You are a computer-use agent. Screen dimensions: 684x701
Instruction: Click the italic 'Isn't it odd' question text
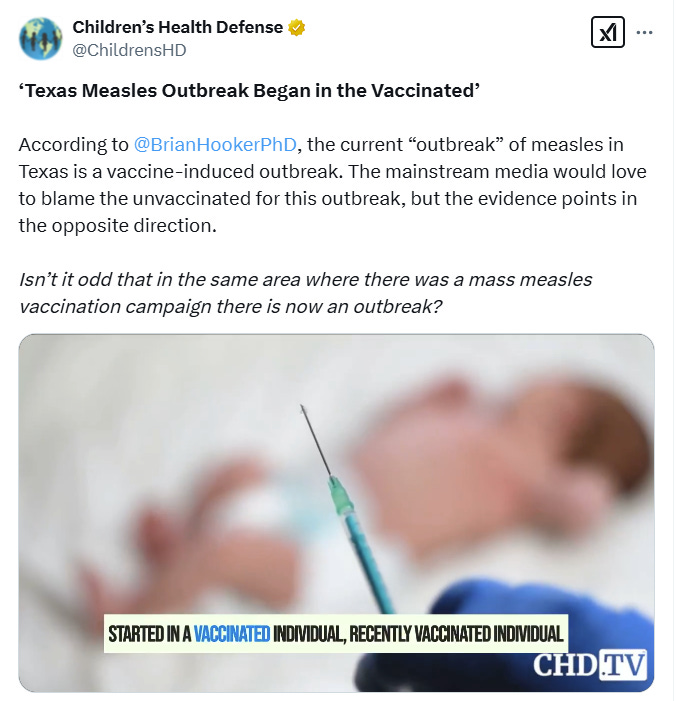point(305,293)
